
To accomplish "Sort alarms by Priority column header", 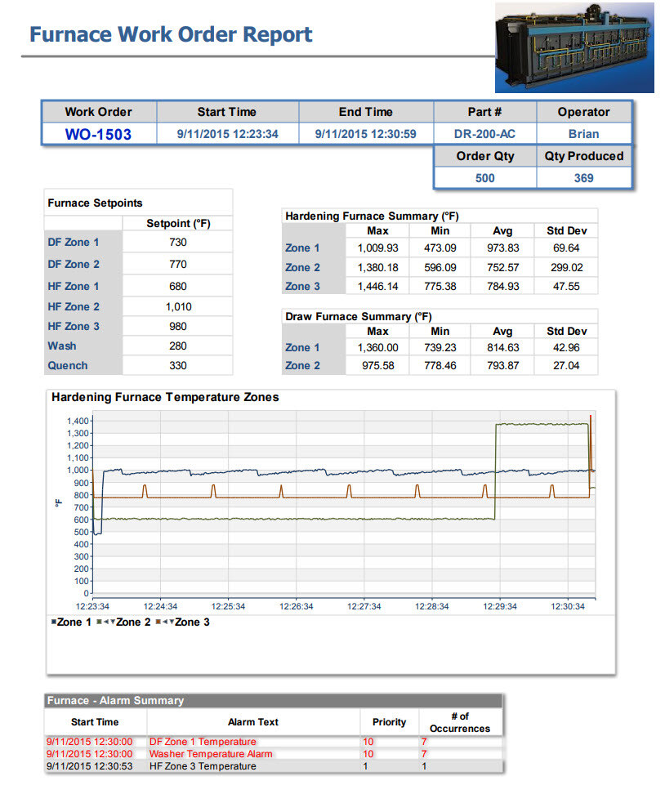I will [x=389, y=722].
